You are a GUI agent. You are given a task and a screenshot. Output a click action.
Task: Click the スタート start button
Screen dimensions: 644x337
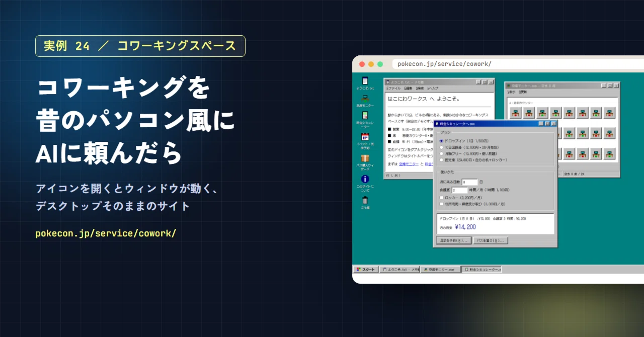tap(366, 270)
